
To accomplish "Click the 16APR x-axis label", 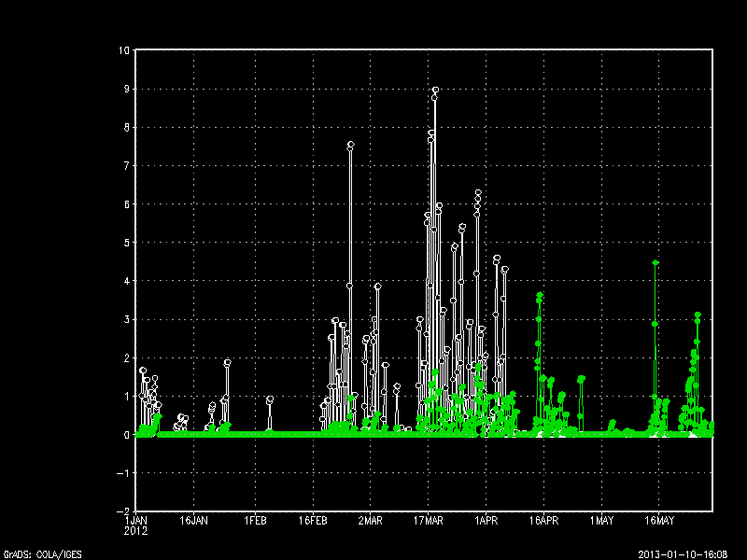I will 543,521.
